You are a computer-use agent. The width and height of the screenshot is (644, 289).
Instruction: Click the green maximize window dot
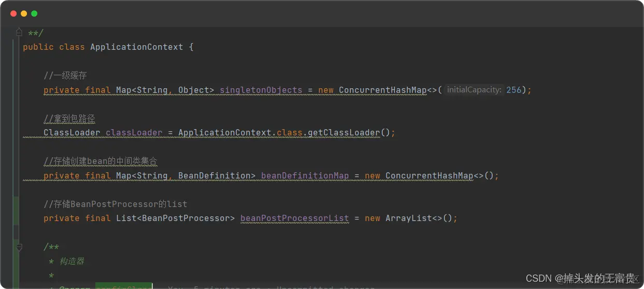tap(34, 13)
